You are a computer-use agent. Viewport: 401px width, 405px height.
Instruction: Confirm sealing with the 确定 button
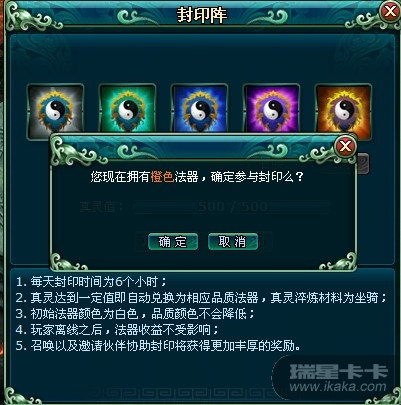point(173,242)
